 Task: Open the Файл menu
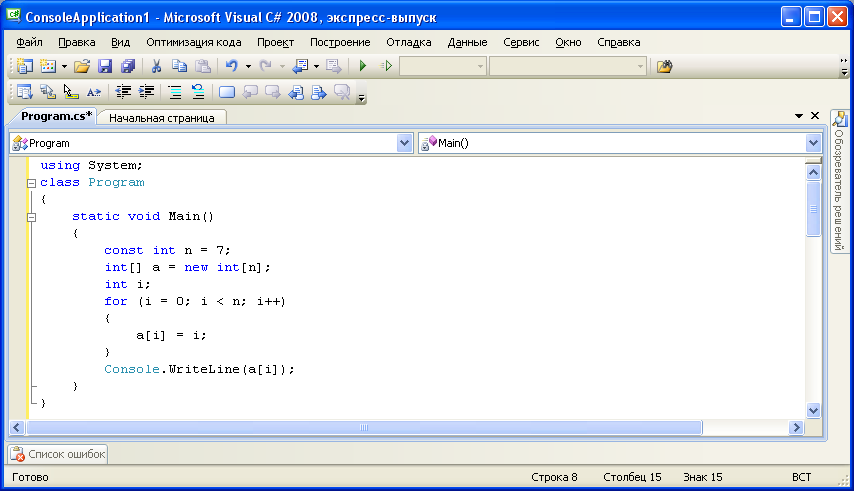pyautogui.click(x=29, y=42)
